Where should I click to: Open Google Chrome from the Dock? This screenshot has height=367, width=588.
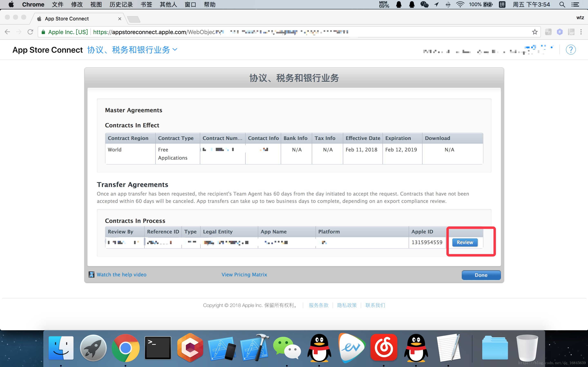click(125, 348)
